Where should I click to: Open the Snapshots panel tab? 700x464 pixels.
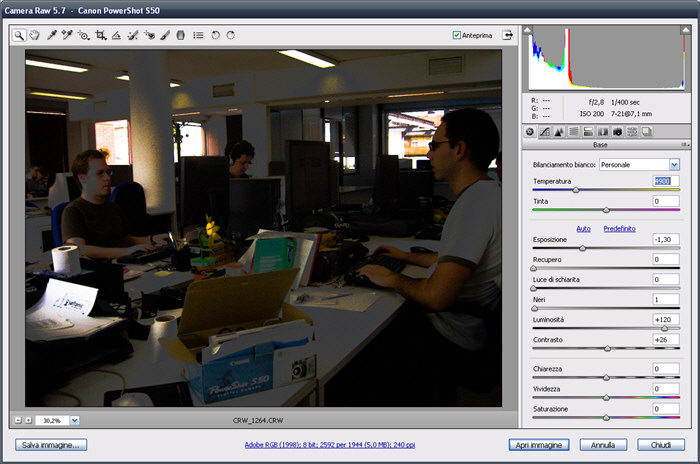pos(646,132)
